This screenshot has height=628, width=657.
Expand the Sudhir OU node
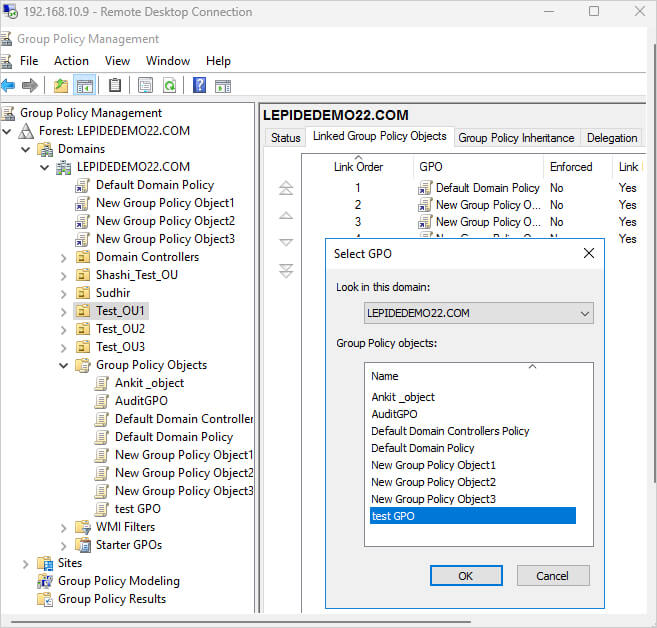63,293
